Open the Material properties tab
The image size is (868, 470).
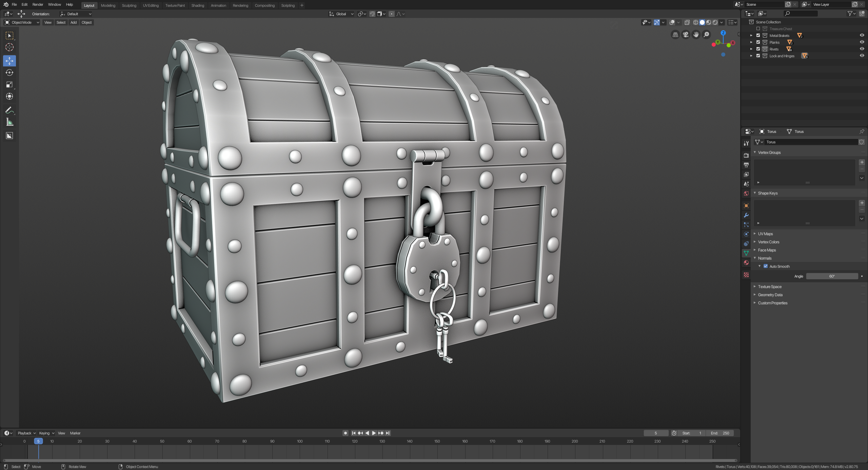746,263
